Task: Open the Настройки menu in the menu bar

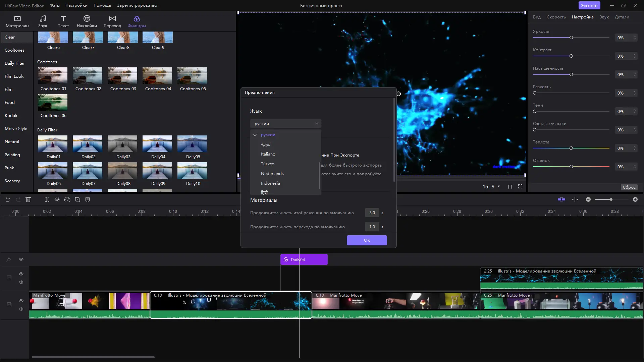Action: coord(76,5)
